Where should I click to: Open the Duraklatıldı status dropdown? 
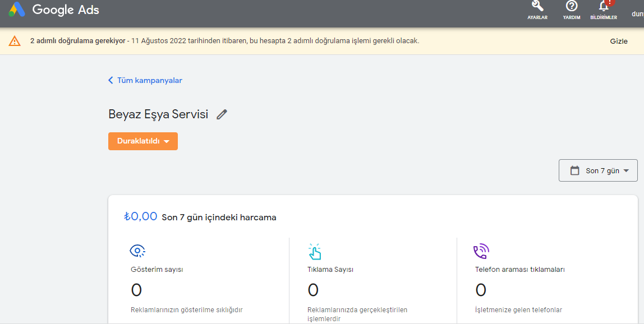pyautogui.click(x=143, y=141)
